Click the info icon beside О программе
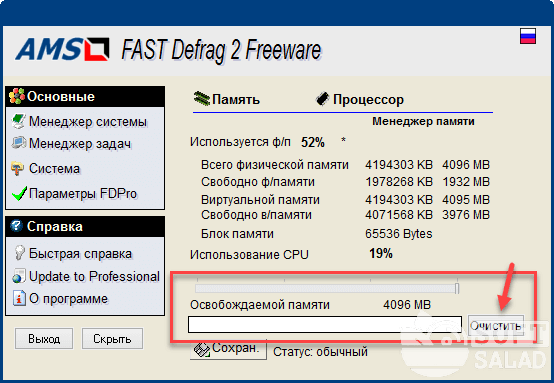 click(x=19, y=298)
